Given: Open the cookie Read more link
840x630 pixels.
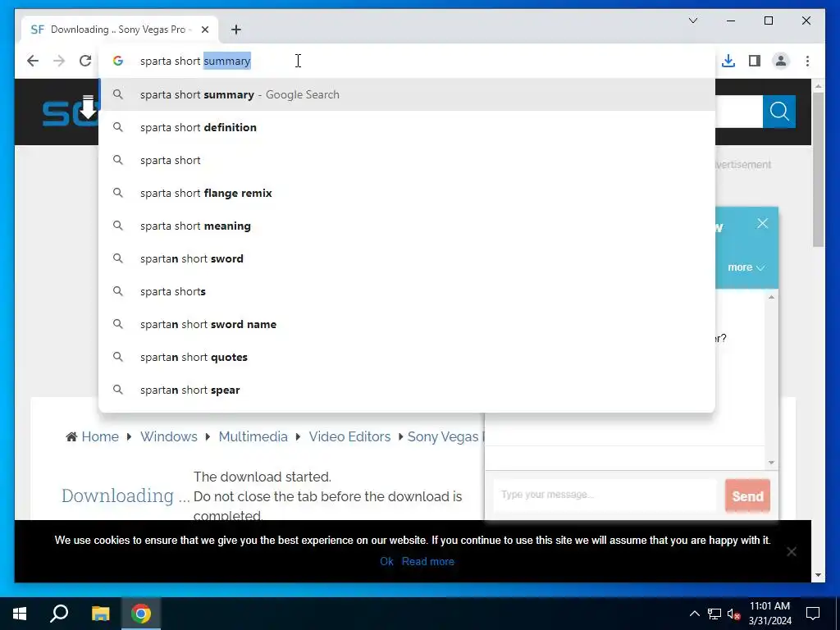Looking at the screenshot, I should [x=428, y=561].
